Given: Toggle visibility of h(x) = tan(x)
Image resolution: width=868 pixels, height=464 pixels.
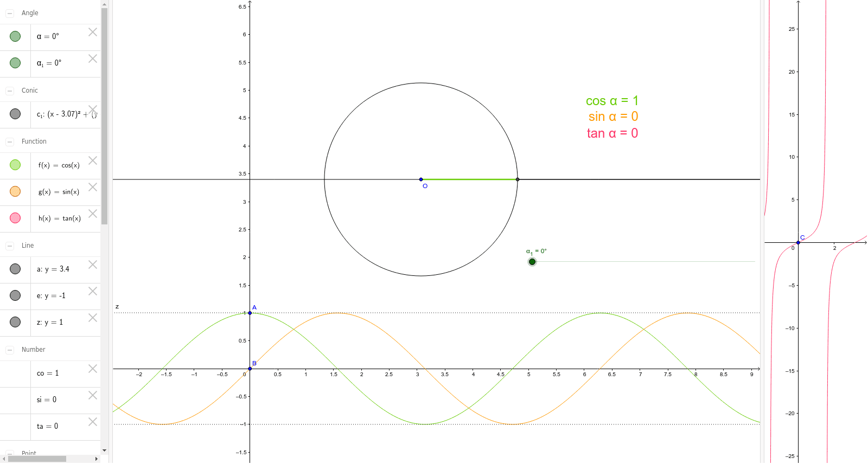Looking at the screenshot, I should [15, 218].
